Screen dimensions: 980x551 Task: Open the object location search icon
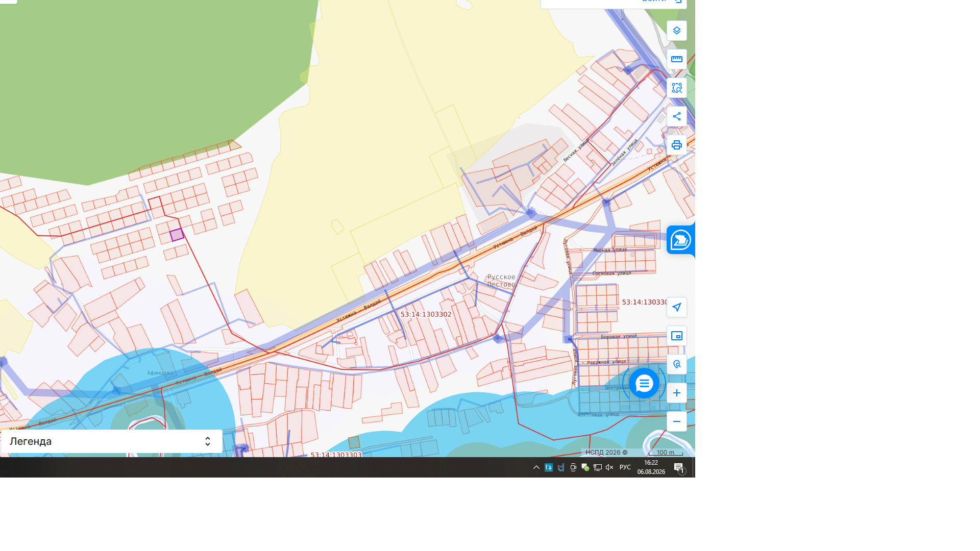(x=676, y=364)
